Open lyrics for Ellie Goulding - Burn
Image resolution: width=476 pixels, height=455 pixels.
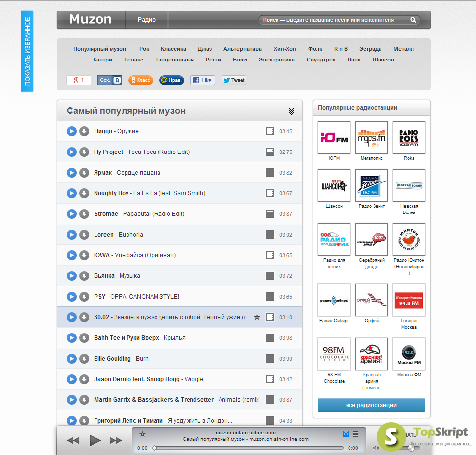pyautogui.click(x=270, y=359)
